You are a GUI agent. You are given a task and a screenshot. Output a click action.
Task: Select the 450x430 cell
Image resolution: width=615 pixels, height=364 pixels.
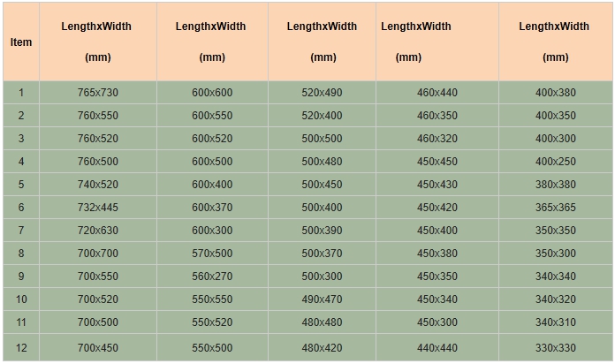[437, 185]
